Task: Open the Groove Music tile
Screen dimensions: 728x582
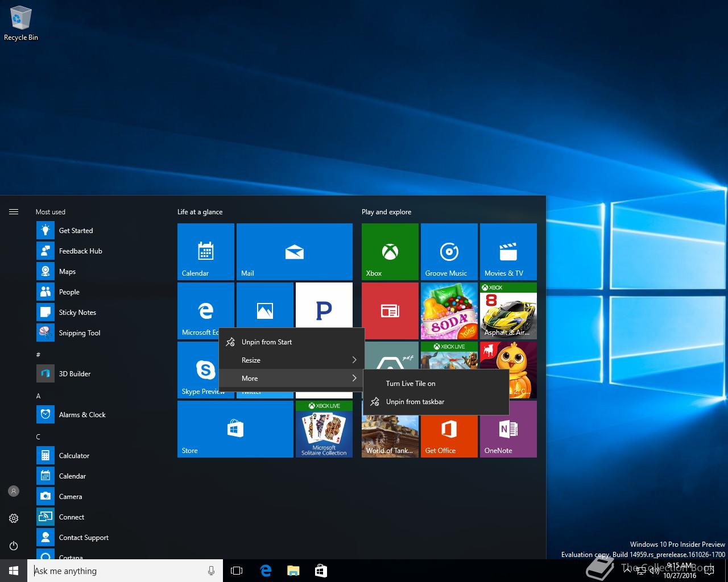Action: (x=449, y=251)
